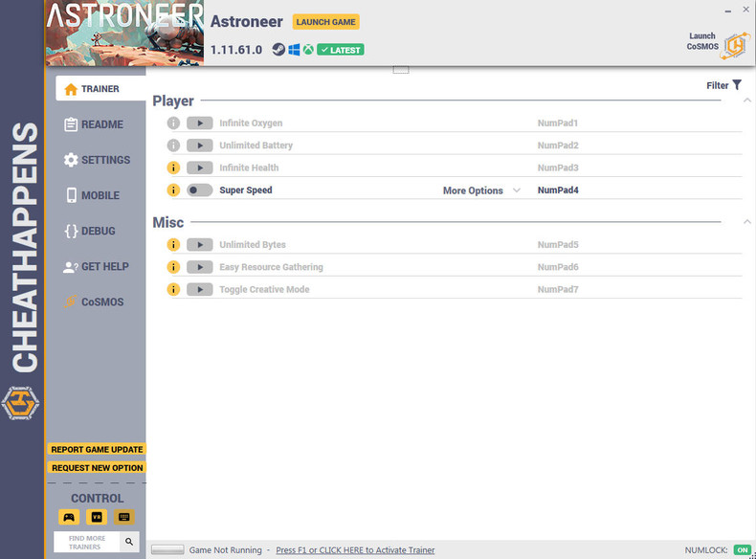Activate Infinite Oxygen play button
The height and width of the screenshot is (559, 756).
pyautogui.click(x=200, y=123)
